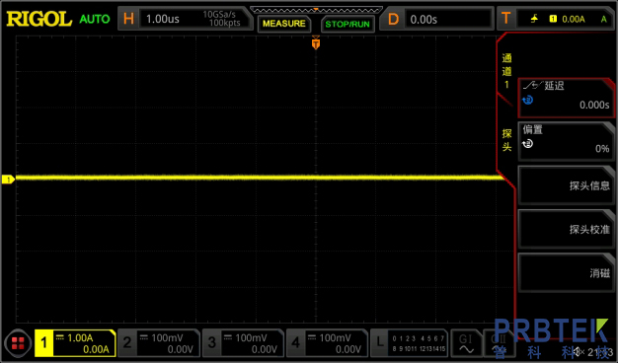This screenshot has height=364, width=619.
Task: Click the RIGOL logo
Action: point(39,19)
